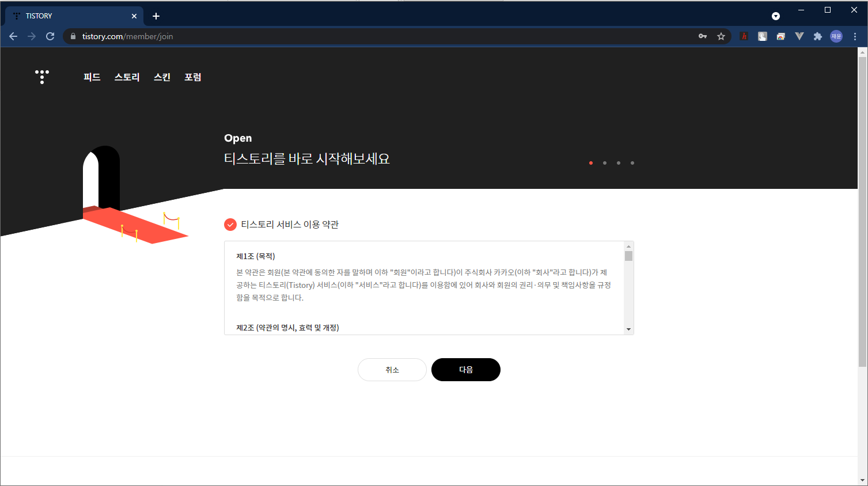Click the V-shaped extension icon
Image resolution: width=868 pixels, height=486 pixels.
799,36
